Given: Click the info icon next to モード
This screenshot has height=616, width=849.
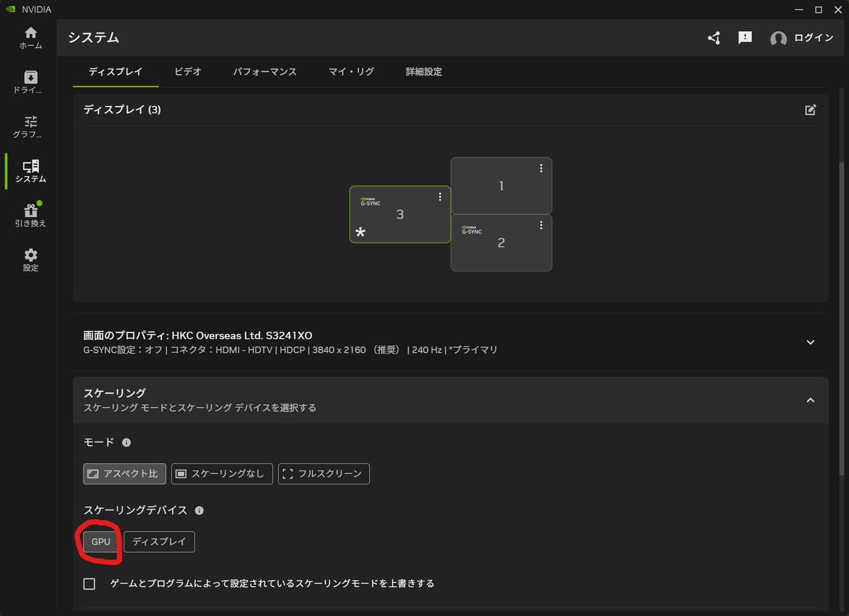Looking at the screenshot, I should pyautogui.click(x=127, y=442).
